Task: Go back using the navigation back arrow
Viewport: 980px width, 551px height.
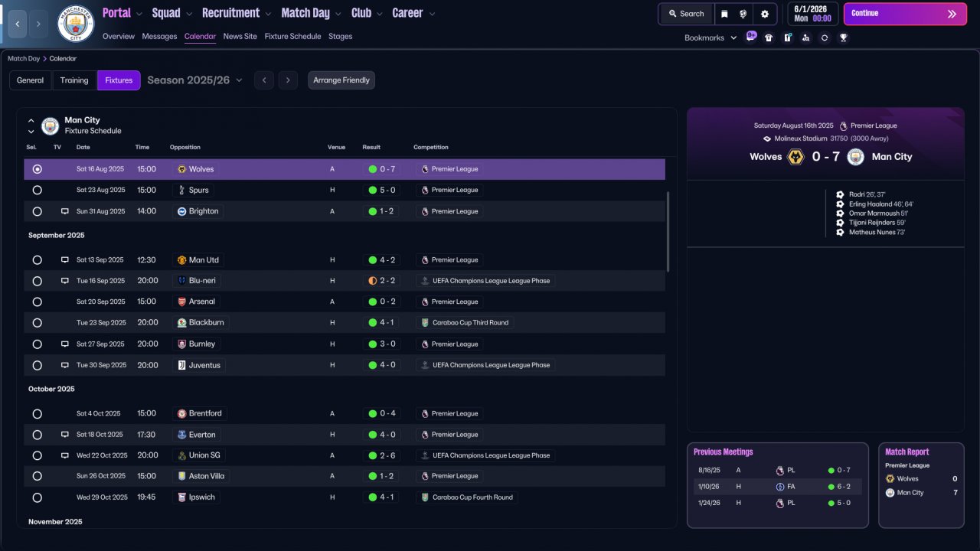Action: tap(18, 24)
